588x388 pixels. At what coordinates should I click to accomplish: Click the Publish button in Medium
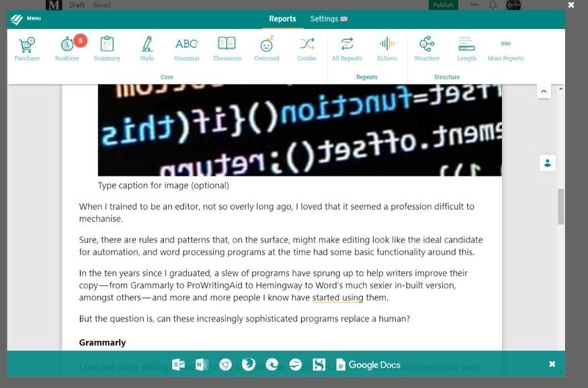(444, 5)
